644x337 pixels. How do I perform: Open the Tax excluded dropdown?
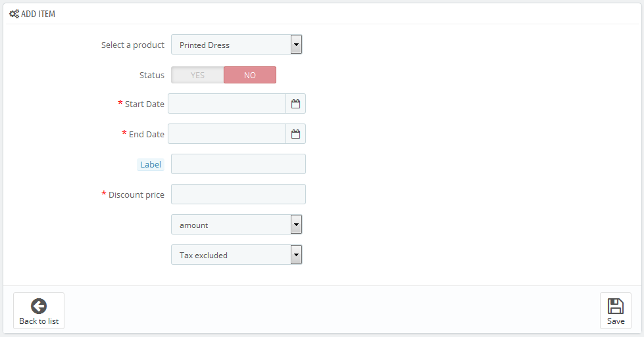[x=237, y=255]
